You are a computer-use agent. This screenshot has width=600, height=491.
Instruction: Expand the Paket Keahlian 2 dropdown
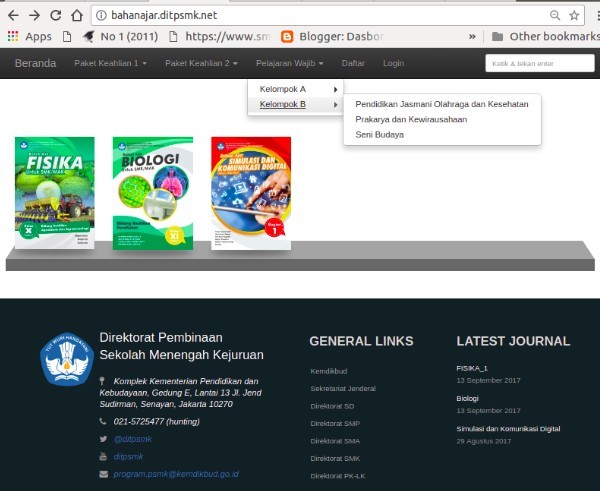click(201, 63)
